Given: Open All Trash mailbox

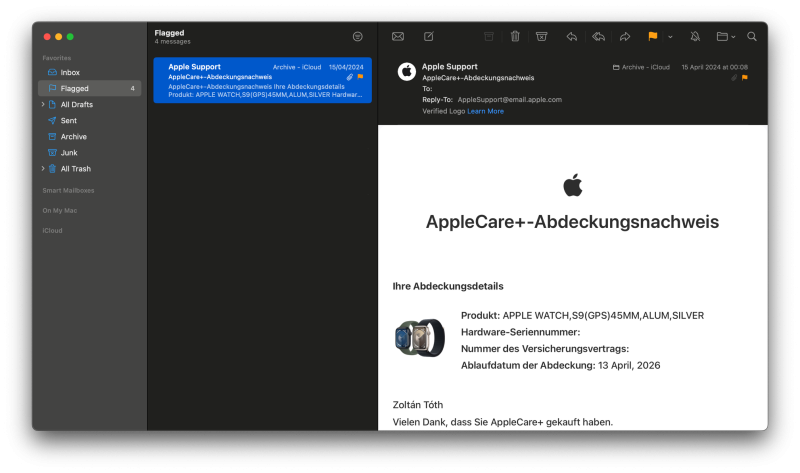Looking at the screenshot, I should pos(76,168).
